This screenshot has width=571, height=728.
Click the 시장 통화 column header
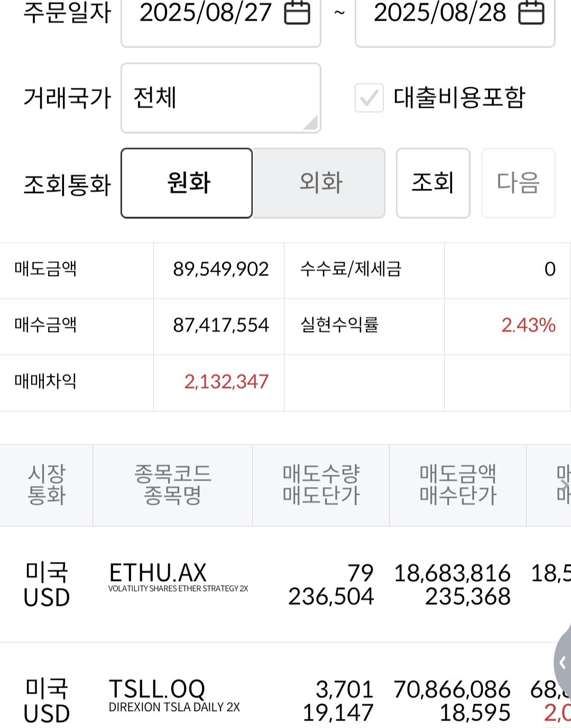(47, 485)
